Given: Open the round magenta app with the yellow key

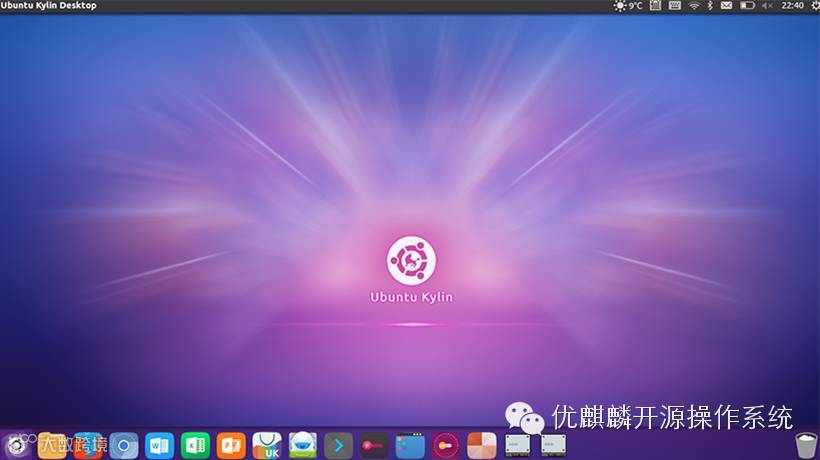Looking at the screenshot, I should click(446, 446).
